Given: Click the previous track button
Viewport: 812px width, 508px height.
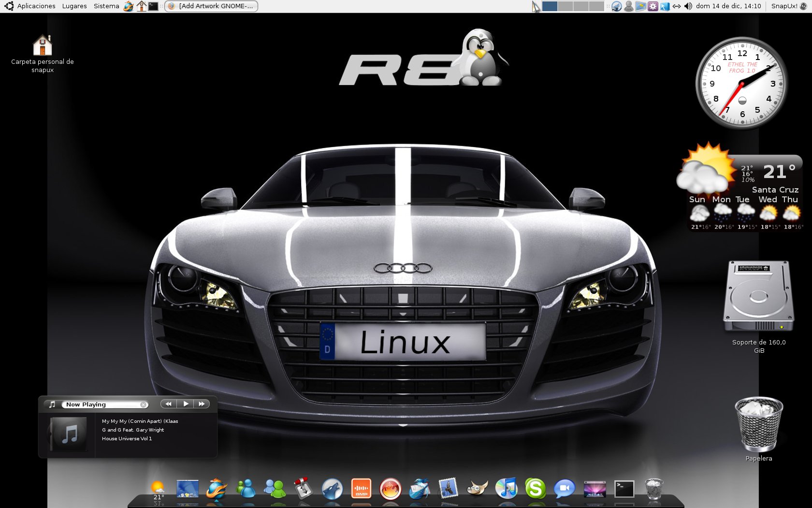Looking at the screenshot, I should [x=168, y=404].
